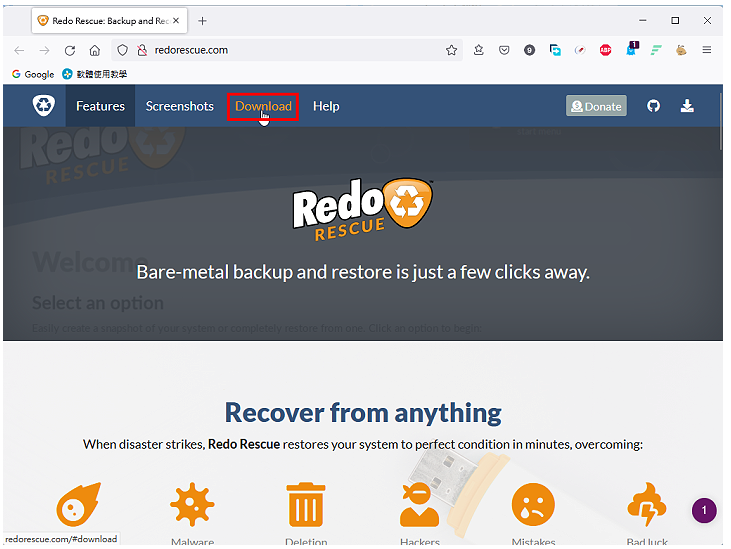Viewport: 731px width, 549px height.
Task: Open a new browser tab
Action: (202, 21)
